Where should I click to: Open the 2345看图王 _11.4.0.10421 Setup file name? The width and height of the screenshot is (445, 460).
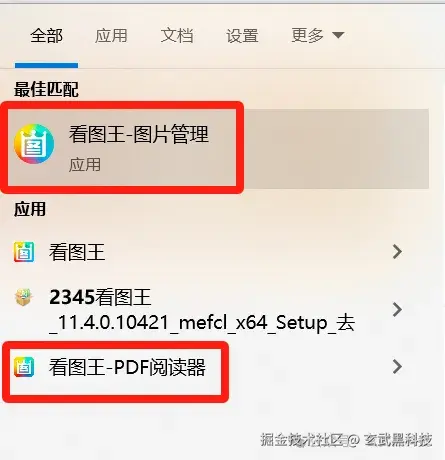(202, 310)
